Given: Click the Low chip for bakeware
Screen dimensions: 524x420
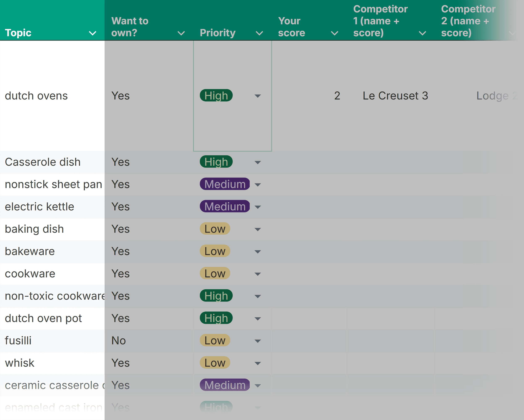Looking at the screenshot, I should click(x=215, y=251).
